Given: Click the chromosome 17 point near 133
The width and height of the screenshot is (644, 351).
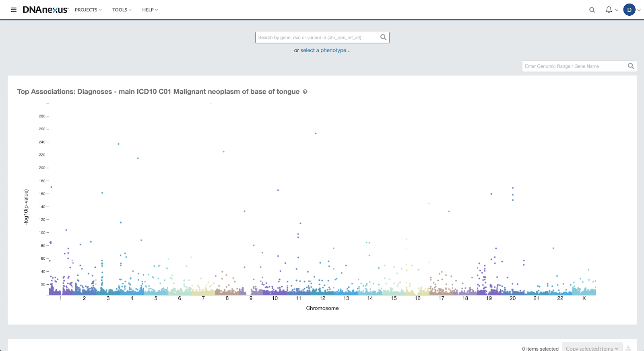Looking at the screenshot, I should (449, 211).
